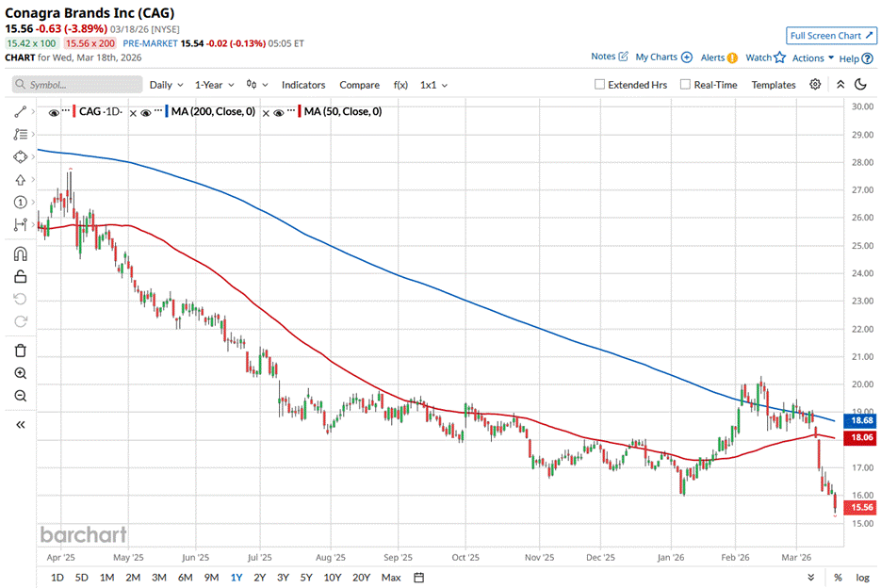Click the lock drawings icon
The image size is (881, 588).
pyautogui.click(x=20, y=277)
